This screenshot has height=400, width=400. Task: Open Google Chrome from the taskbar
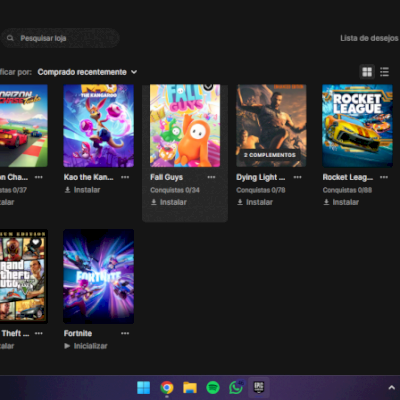[x=167, y=388]
